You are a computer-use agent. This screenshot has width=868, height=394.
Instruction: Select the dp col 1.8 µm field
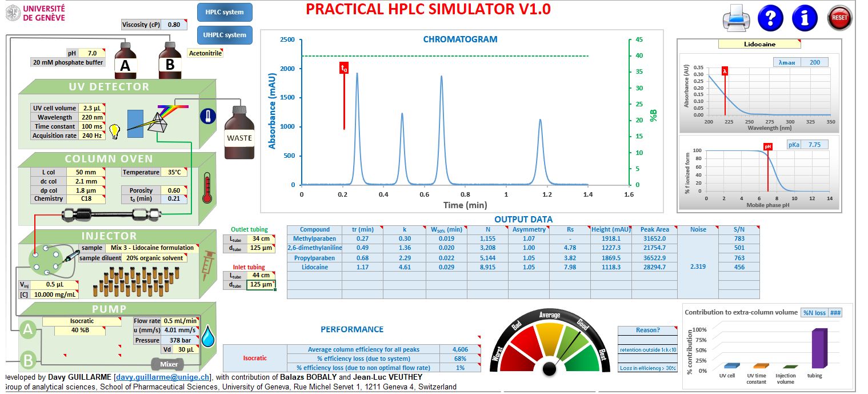[86, 190]
